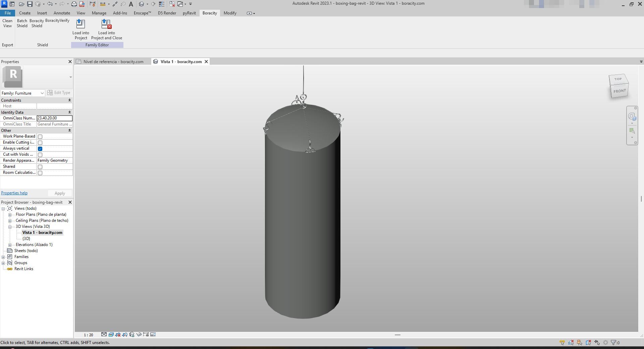Viewport: 644px width, 349px height.
Task: Print using the printer icon
Action: click(x=74, y=4)
